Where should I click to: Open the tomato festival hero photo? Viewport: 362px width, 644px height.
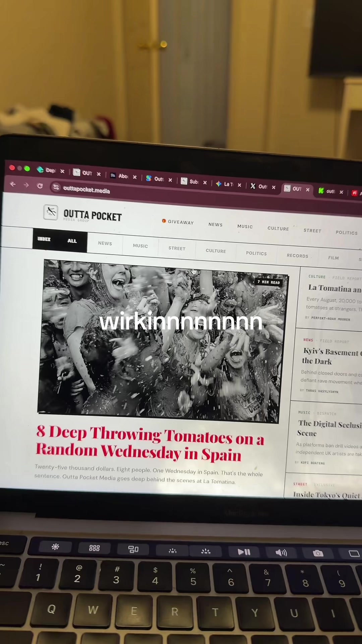click(163, 341)
